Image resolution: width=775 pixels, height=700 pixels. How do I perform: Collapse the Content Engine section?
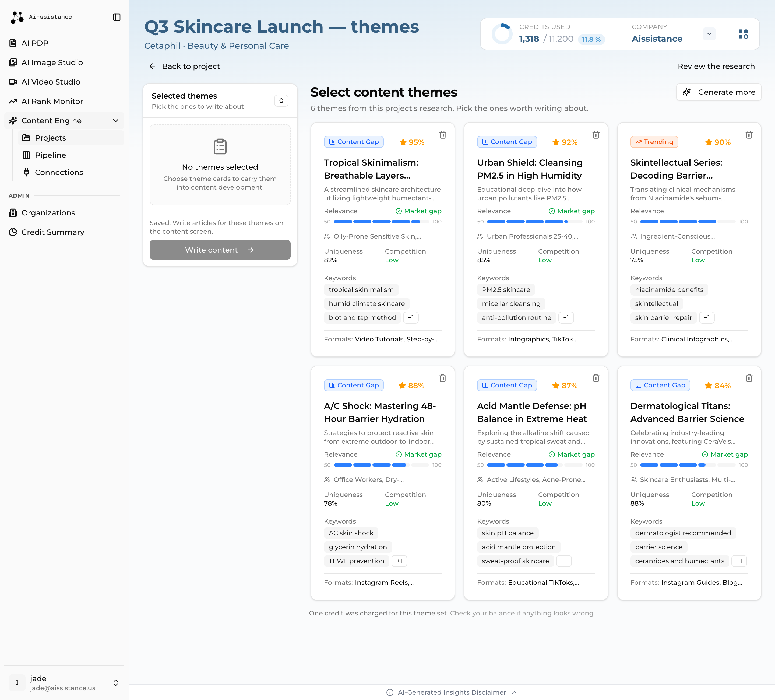tap(115, 121)
